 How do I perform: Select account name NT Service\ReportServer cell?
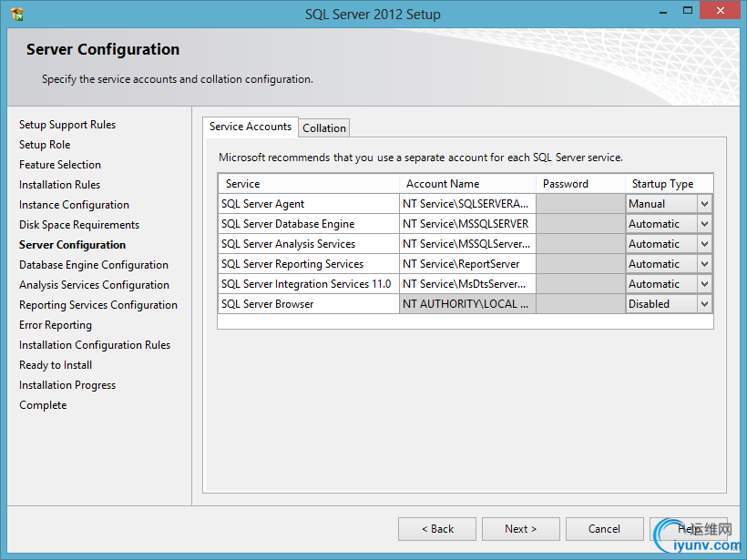coord(467,264)
